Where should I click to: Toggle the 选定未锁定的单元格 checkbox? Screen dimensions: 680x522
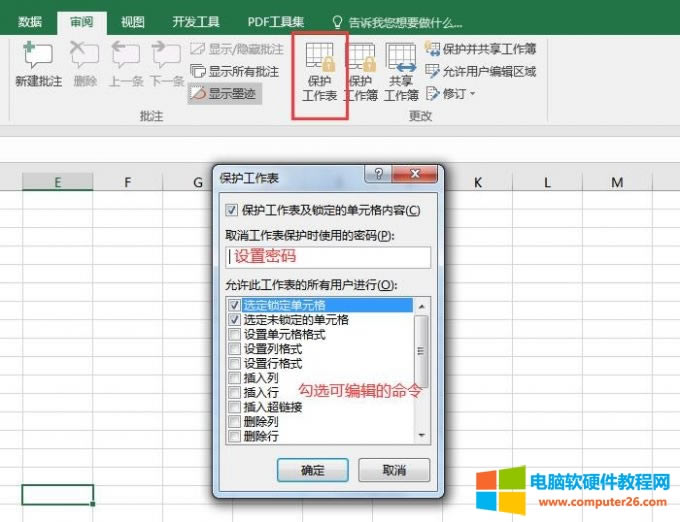[x=234, y=320]
